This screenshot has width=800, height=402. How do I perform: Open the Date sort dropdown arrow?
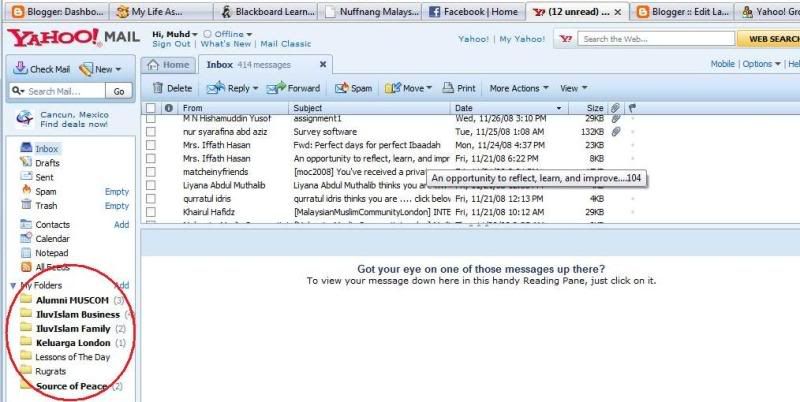pos(559,108)
